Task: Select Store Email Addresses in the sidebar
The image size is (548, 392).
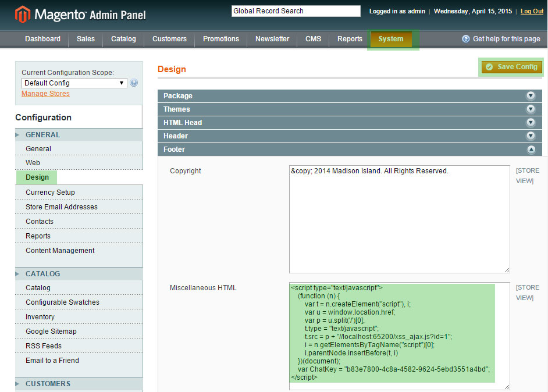Action: point(79,207)
